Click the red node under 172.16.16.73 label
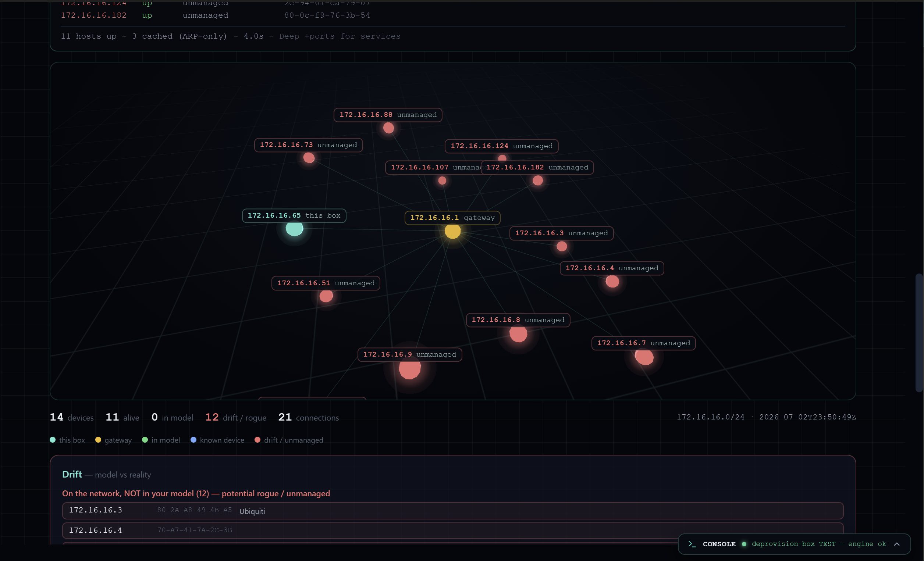The width and height of the screenshot is (924, 561). coord(309,158)
